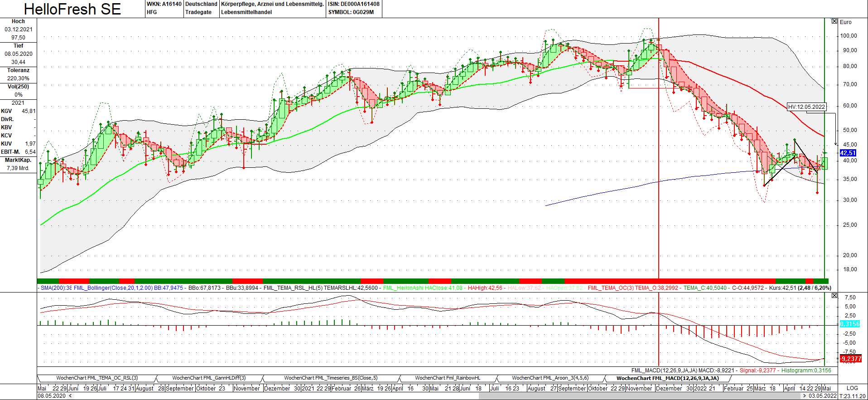Click the scroll right arrow on the timeline scrollbar
The width and height of the screenshot is (868, 400).
(x=804, y=396)
